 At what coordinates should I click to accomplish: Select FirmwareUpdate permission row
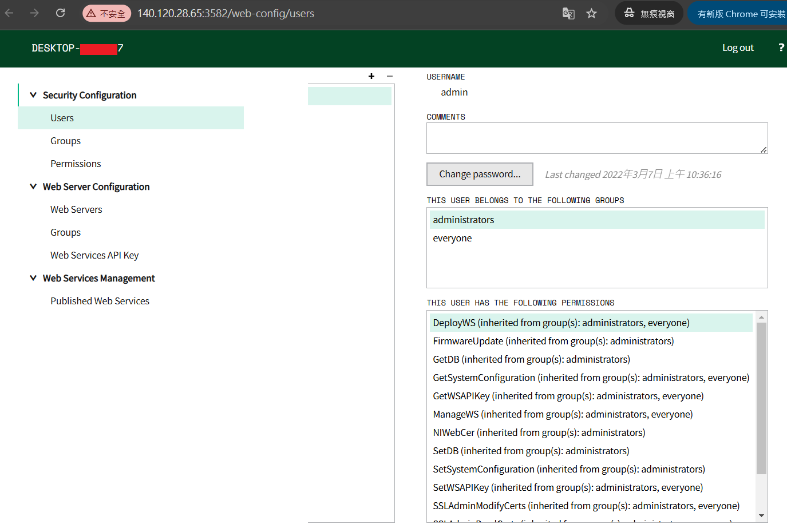(x=591, y=341)
